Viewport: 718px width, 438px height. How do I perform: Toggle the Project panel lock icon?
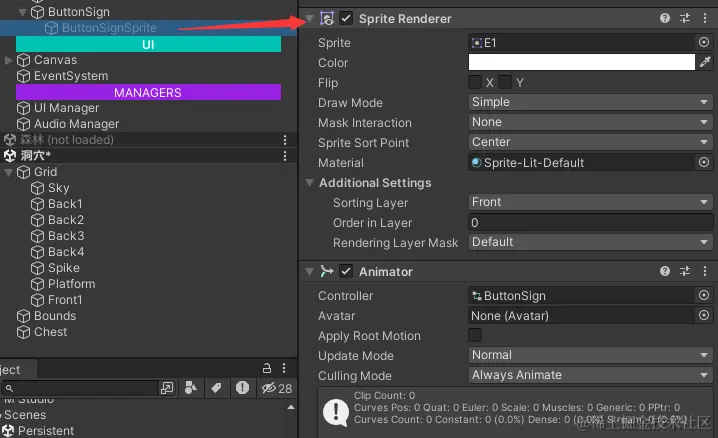pos(267,368)
